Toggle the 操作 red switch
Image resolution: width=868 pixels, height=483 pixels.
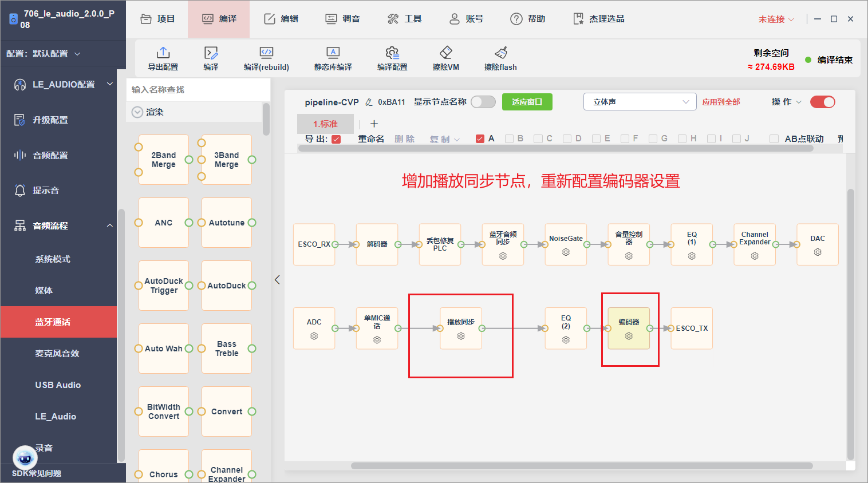[823, 102]
